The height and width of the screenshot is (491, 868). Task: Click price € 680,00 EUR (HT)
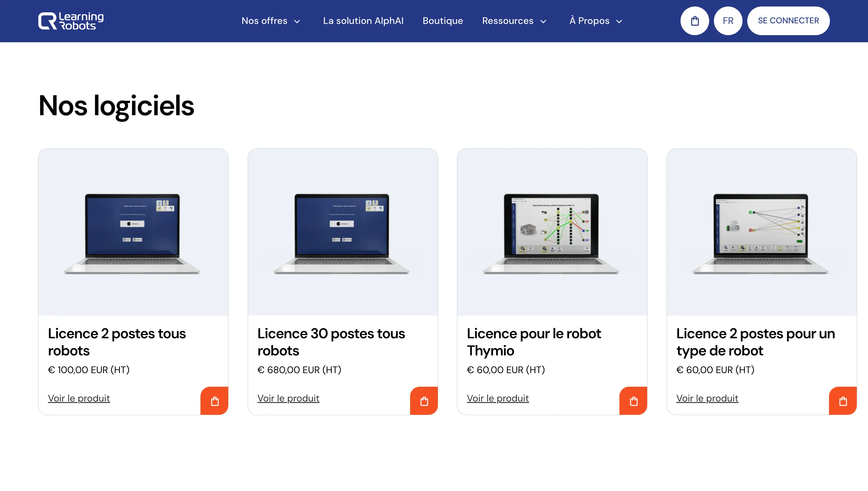(299, 370)
